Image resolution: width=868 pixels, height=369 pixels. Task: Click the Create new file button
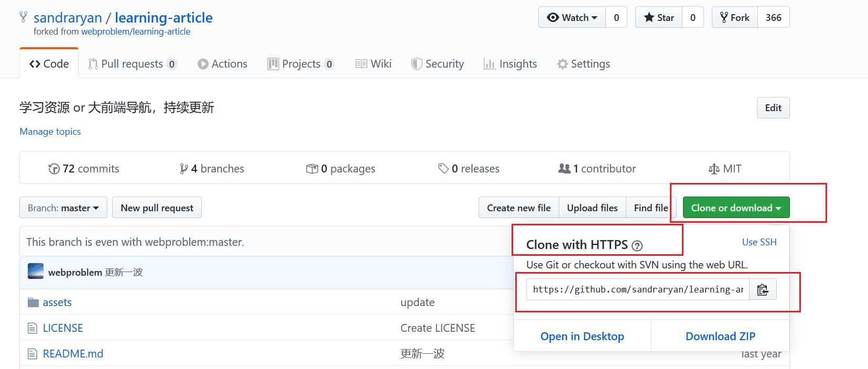click(x=519, y=208)
